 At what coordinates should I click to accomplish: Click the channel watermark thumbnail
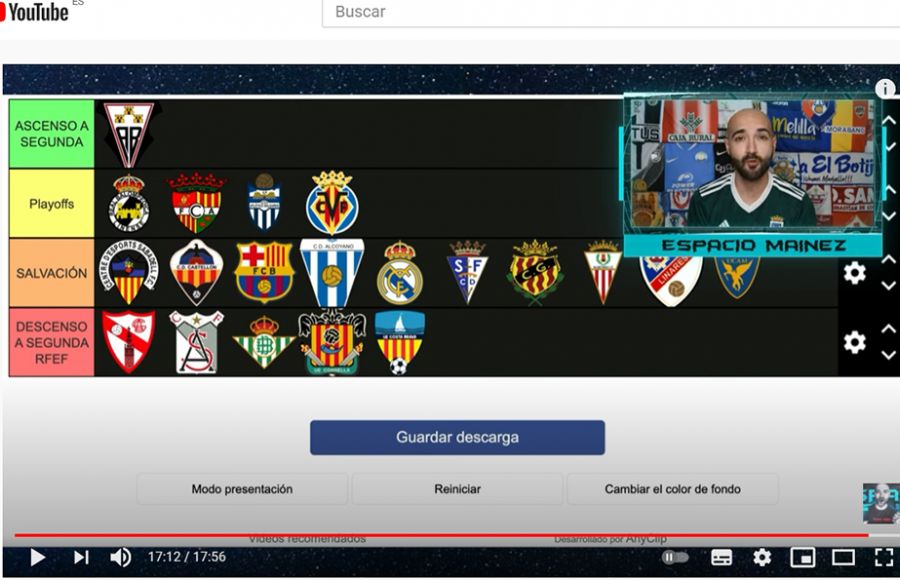pyautogui.click(x=881, y=504)
